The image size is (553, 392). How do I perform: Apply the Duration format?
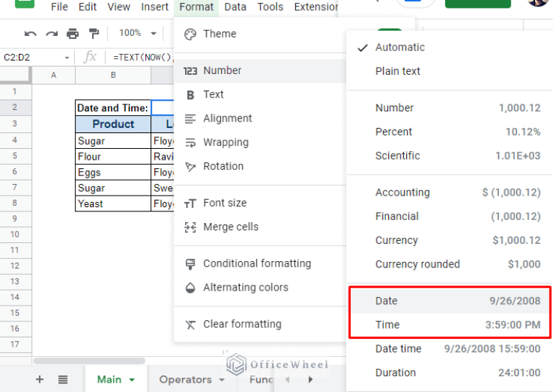click(x=449, y=373)
